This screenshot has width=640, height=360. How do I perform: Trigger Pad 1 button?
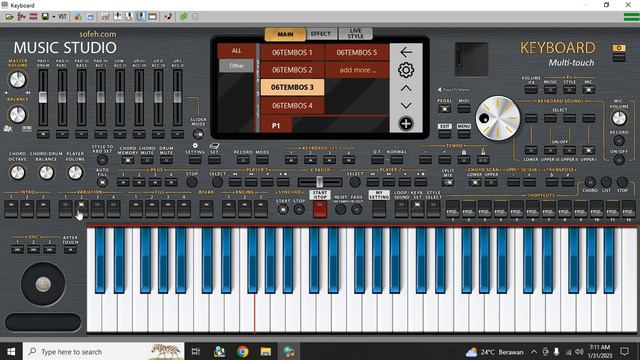click(x=123, y=182)
